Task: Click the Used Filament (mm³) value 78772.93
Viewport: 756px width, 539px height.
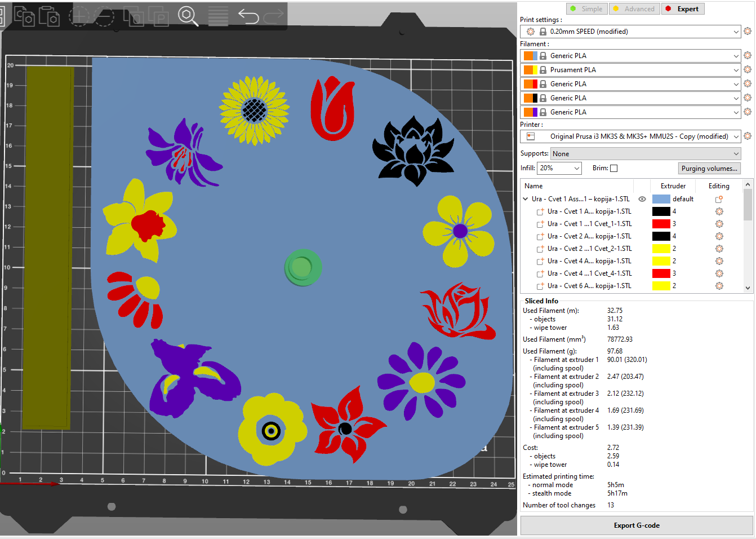Action: (x=620, y=339)
